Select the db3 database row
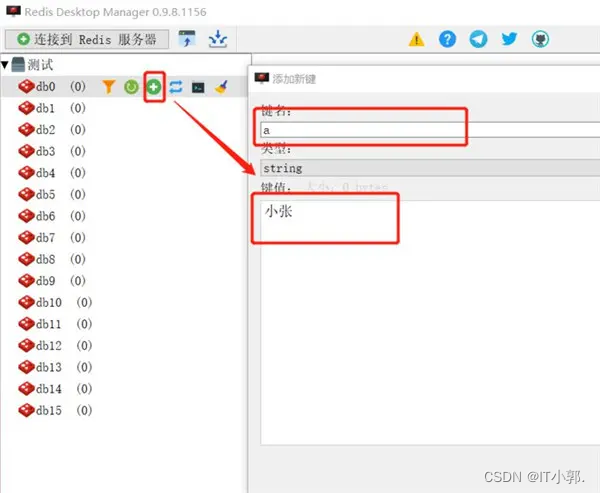This screenshot has width=600, height=493. [124, 151]
